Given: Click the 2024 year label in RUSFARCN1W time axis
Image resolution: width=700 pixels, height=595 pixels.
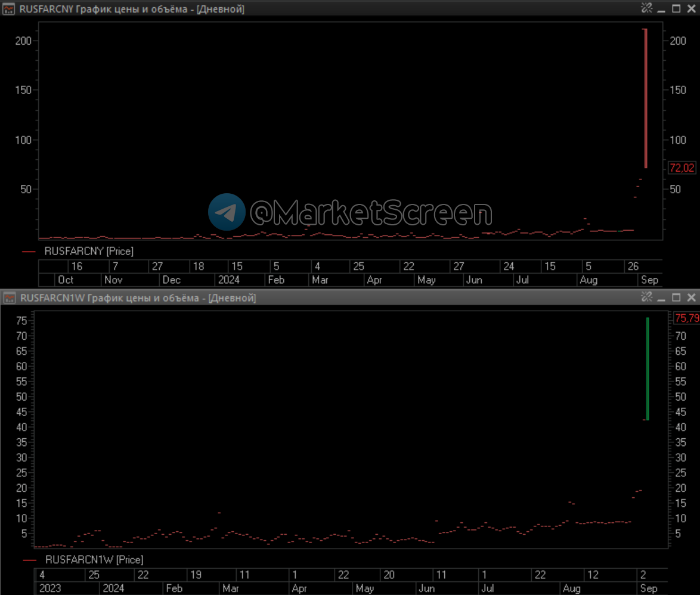Looking at the screenshot, I should [113, 588].
